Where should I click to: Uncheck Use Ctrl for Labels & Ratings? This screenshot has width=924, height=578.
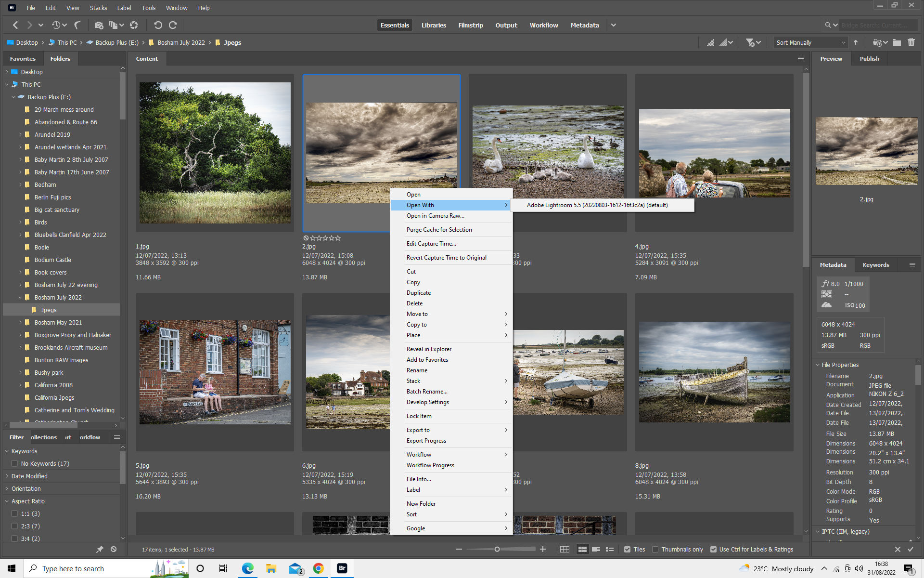point(714,549)
